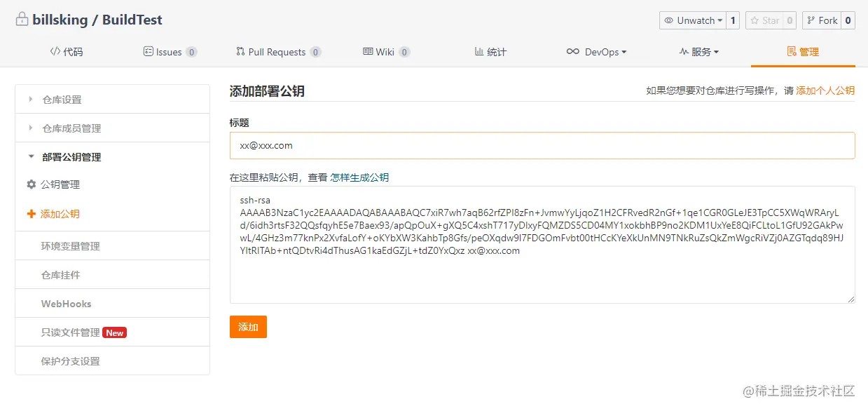Click the Issues tab icon

coord(148,52)
